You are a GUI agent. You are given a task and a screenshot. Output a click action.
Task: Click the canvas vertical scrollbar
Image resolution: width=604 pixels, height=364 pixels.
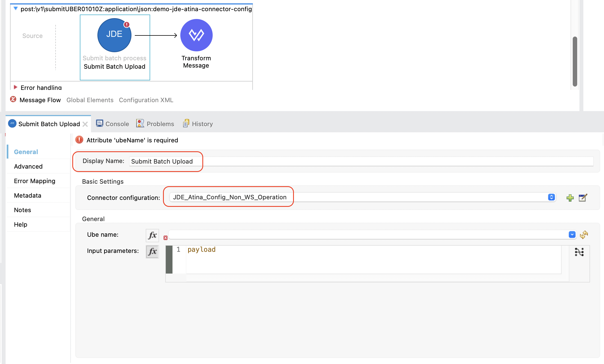click(x=575, y=61)
